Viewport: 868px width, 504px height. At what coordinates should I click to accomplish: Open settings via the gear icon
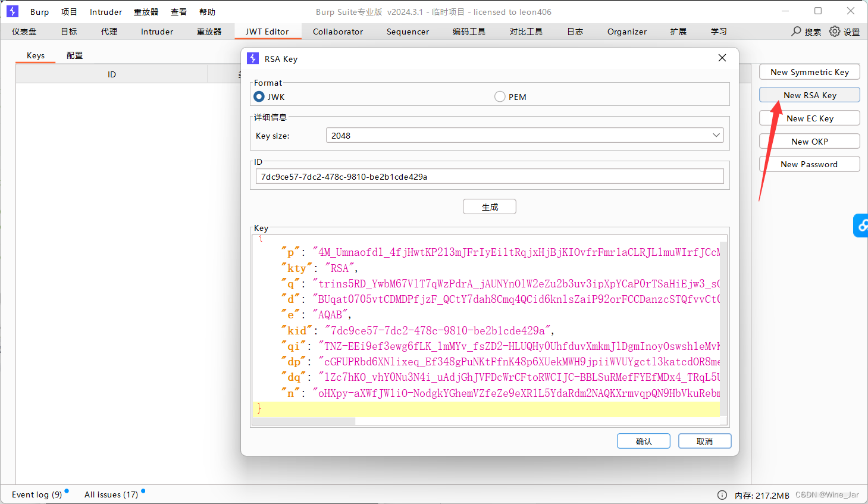click(835, 32)
